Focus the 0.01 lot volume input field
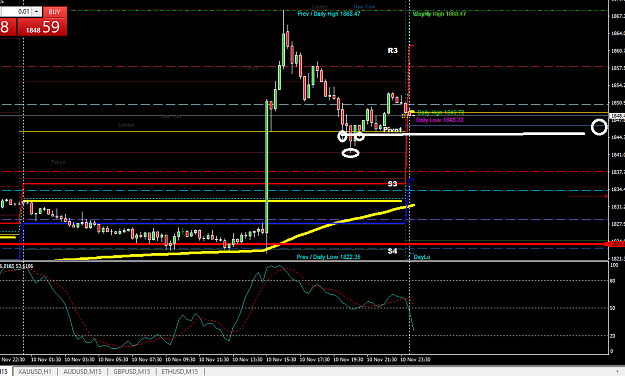Screen dimensions: 625x376 [16, 12]
